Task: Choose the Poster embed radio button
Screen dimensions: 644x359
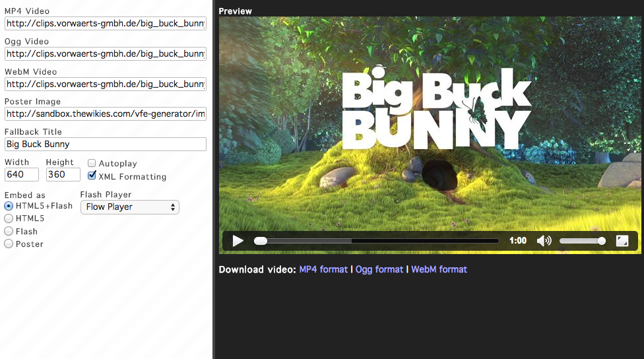Action: pyautogui.click(x=9, y=244)
